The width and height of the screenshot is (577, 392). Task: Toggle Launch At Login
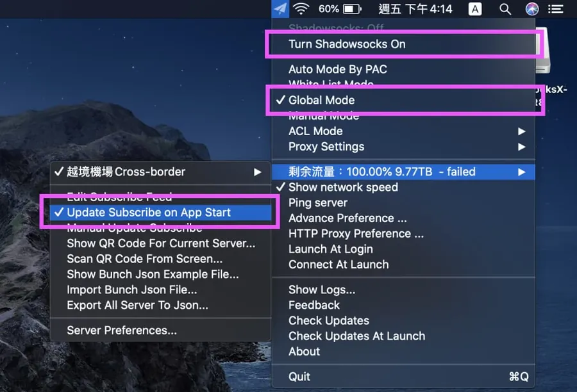coord(403,249)
